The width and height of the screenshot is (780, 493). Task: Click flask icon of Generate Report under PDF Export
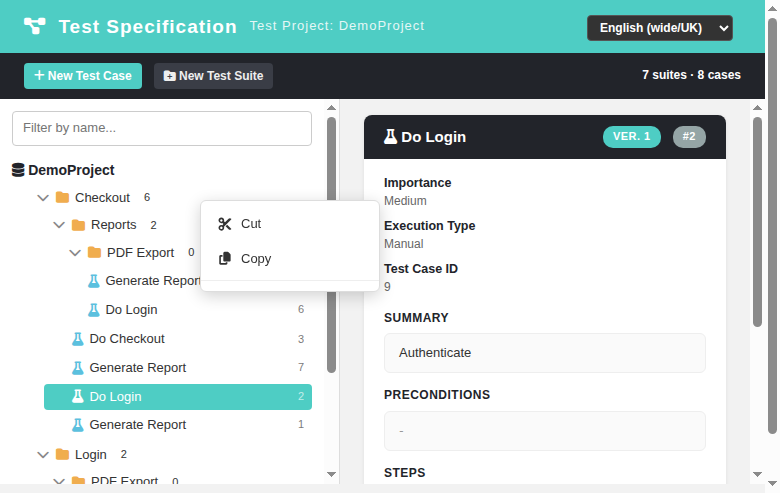94,281
